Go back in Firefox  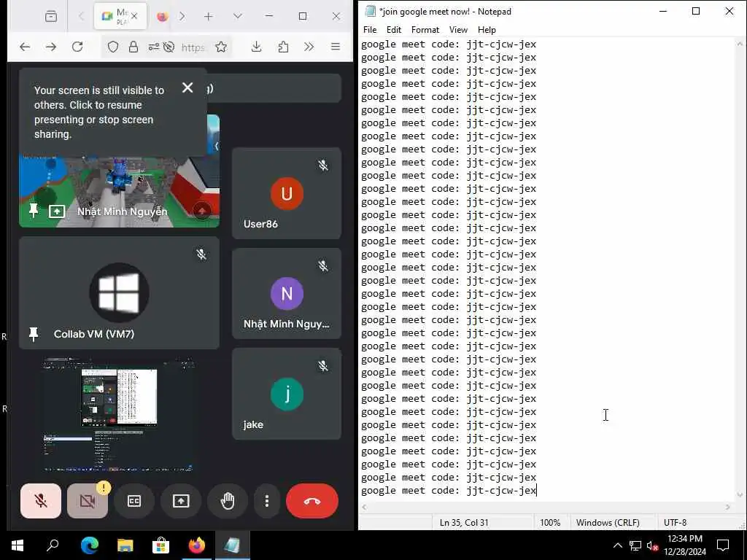[x=25, y=47]
